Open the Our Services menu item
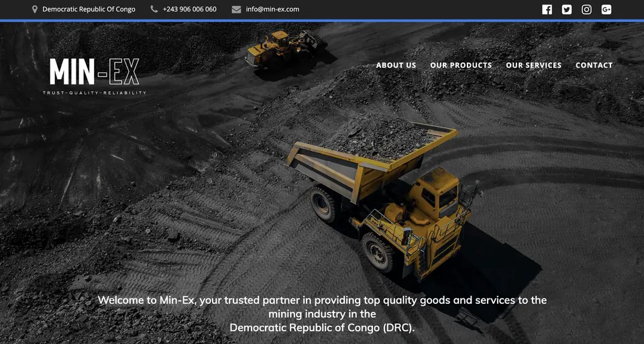This screenshot has height=344, width=644. point(533,65)
